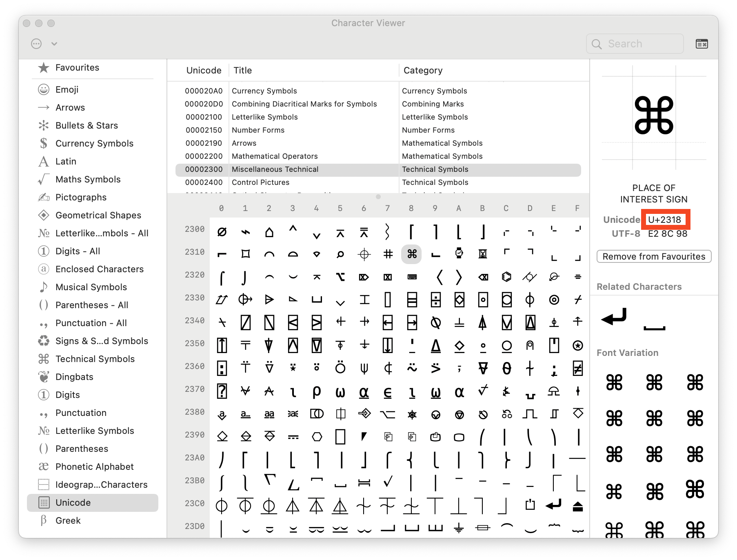Select the command key symbol in row 2310
Screen dimensions: 737x560
click(412, 254)
